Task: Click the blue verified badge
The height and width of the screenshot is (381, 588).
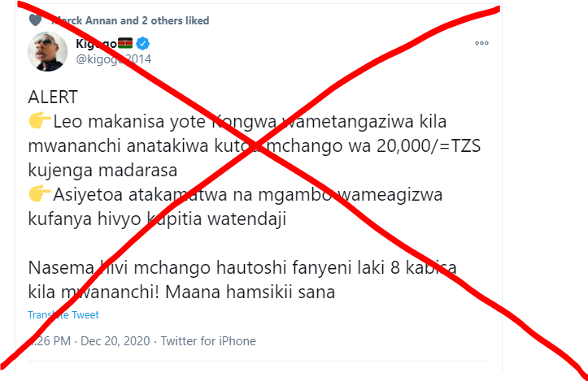Action: pyautogui.click(x=142, y=43)
